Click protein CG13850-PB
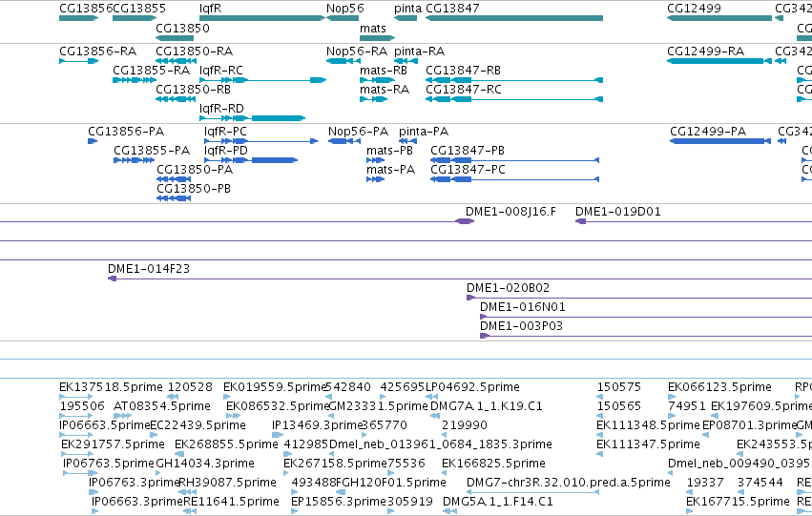812x516 pixels. pos(174,198)
